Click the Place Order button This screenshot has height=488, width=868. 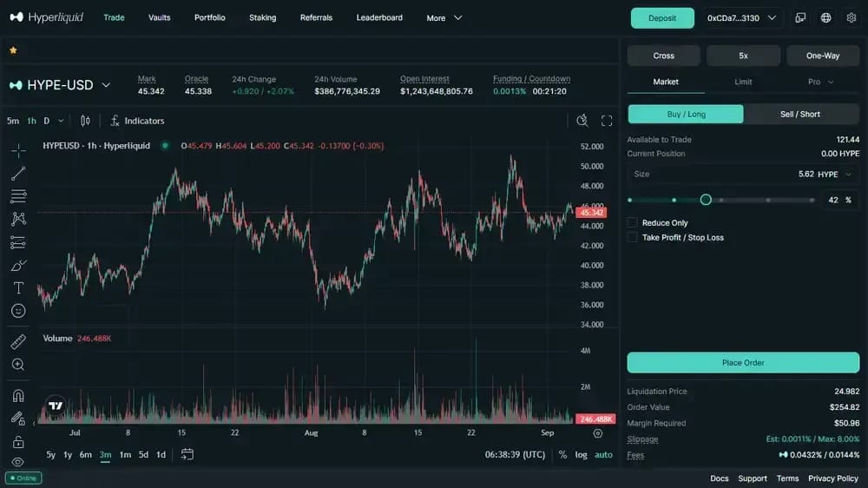click(743, 363)
